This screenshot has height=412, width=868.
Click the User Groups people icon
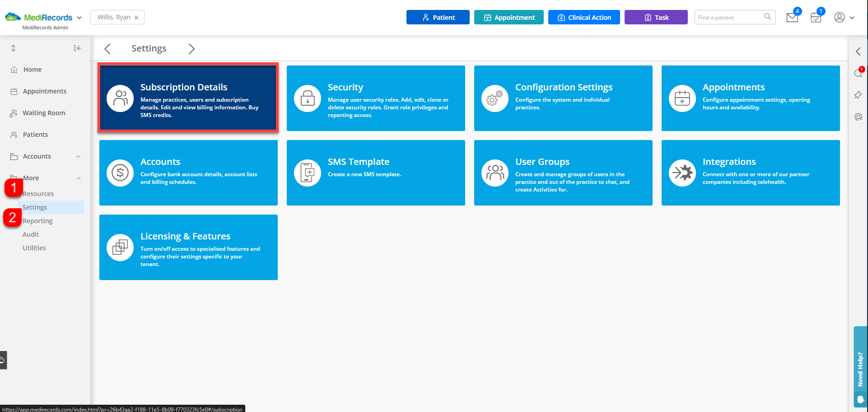(x=495, y=173)
